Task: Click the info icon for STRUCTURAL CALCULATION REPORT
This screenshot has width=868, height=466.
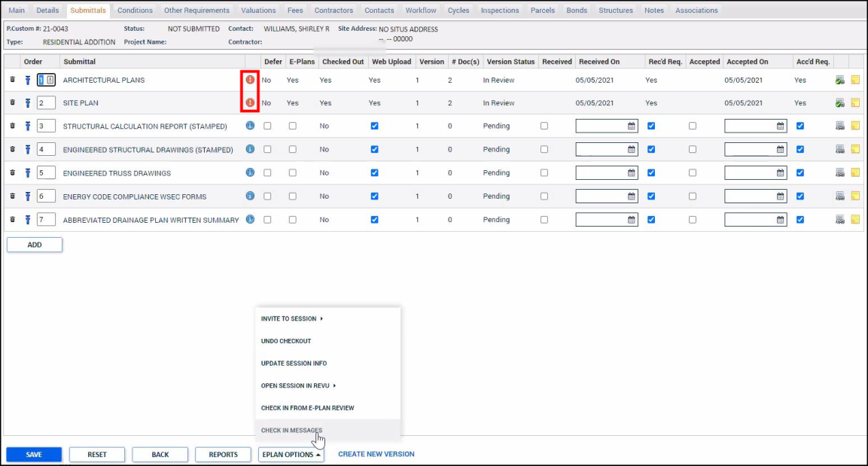Action: tap(249, 126)
